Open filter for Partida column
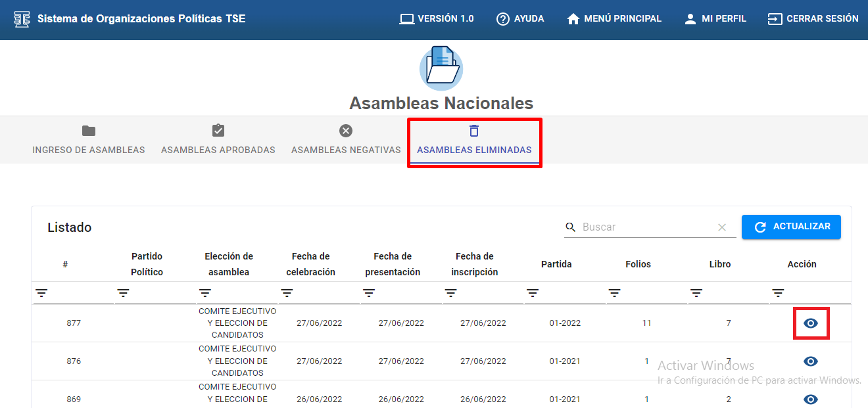 pos(533,293)
